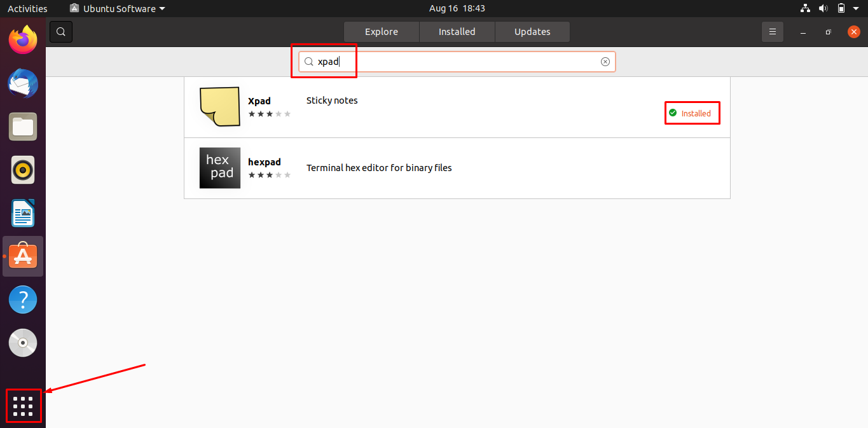The height and width of the screenshot is (428, 868).
Task: Click Terminal hex editor for binary files text
Action: coord(379,168)
